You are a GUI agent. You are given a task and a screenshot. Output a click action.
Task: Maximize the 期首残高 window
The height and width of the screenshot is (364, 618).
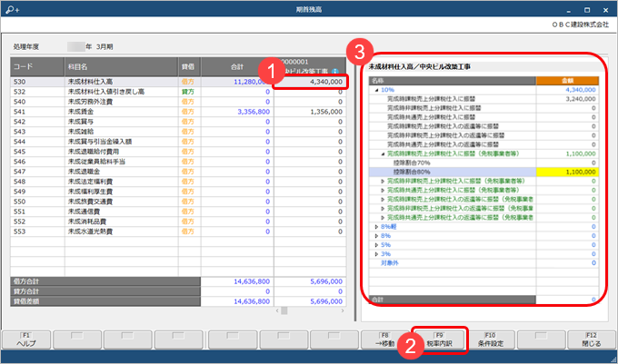coord(587,10)
